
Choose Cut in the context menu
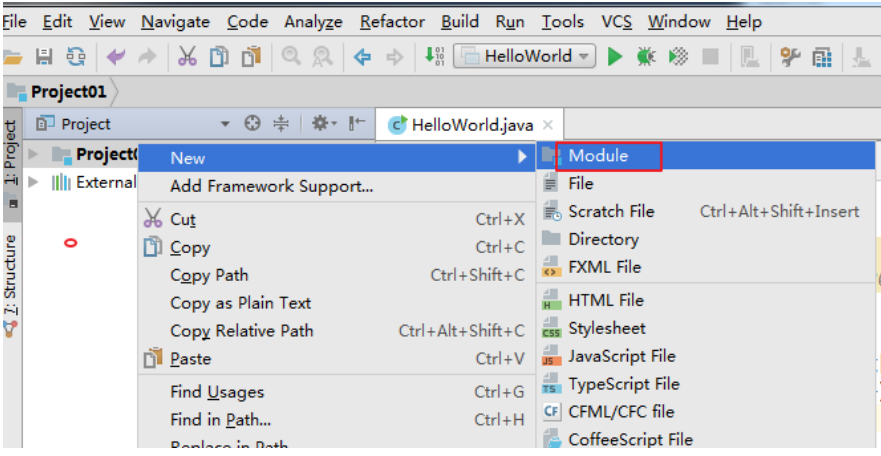[x=337, y=219]
